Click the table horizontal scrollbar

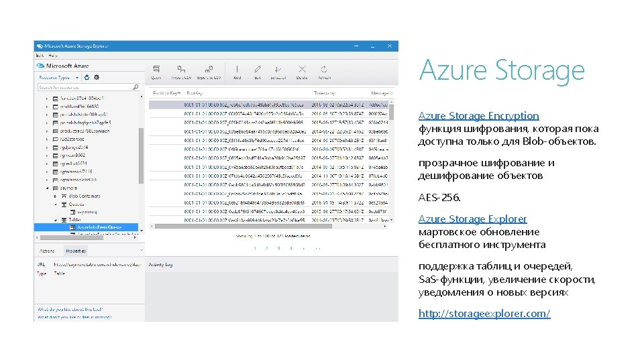tap(243, 226)
